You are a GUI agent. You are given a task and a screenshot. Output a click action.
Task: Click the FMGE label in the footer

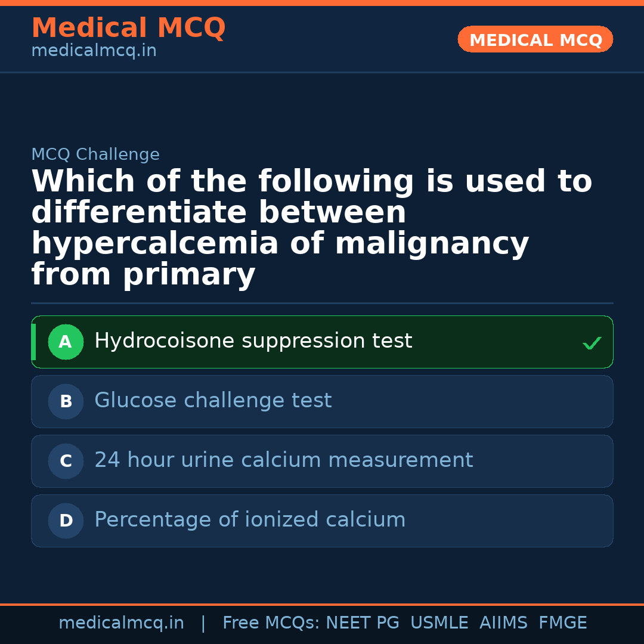coord(562,623)
